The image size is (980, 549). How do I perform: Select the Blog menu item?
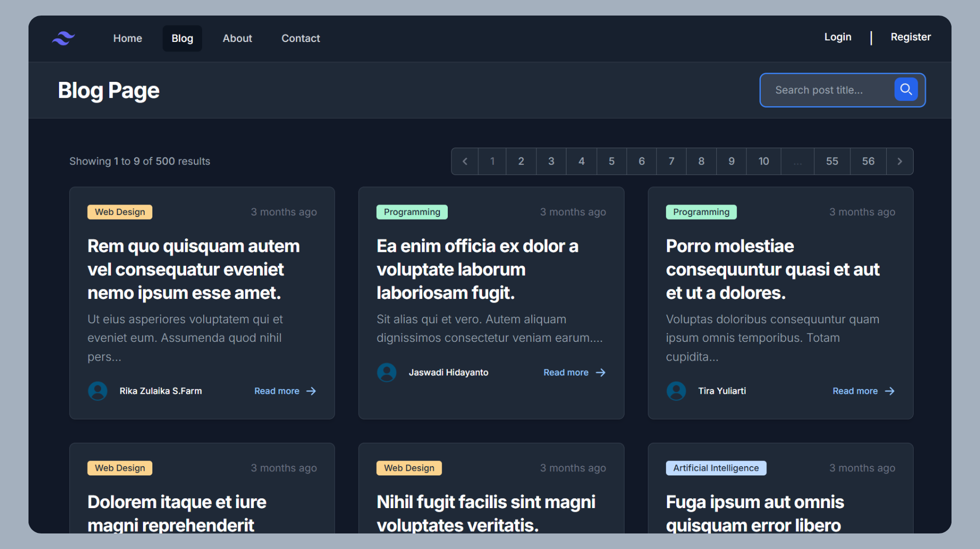click(x=182, y=38)
